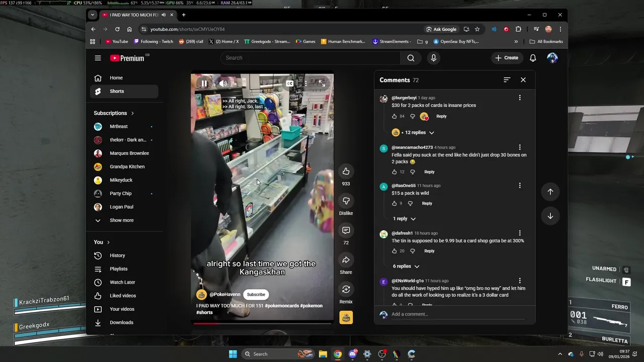644x362 pixels.
Task: Select Shorts in sidebar
Action: click(x=124, y=92)
